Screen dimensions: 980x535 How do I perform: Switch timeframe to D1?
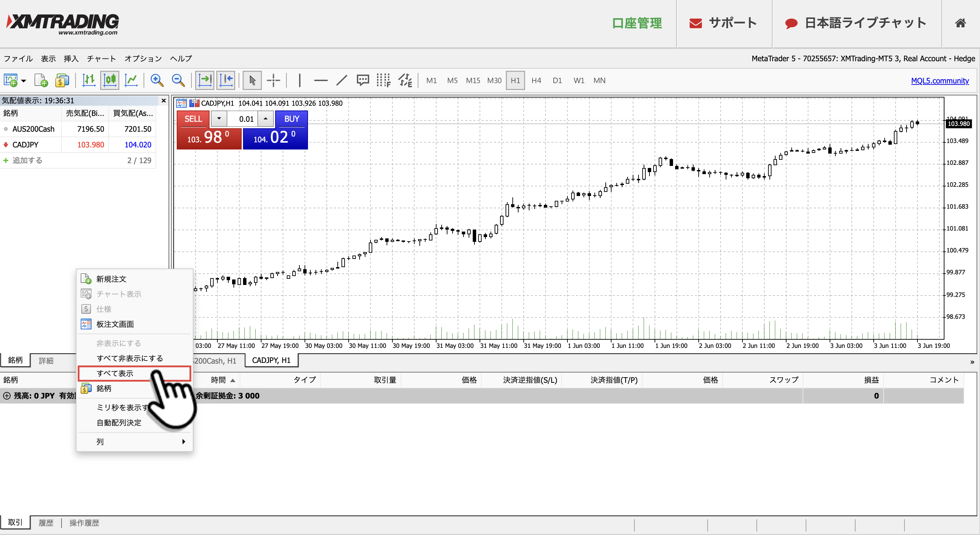557,80
